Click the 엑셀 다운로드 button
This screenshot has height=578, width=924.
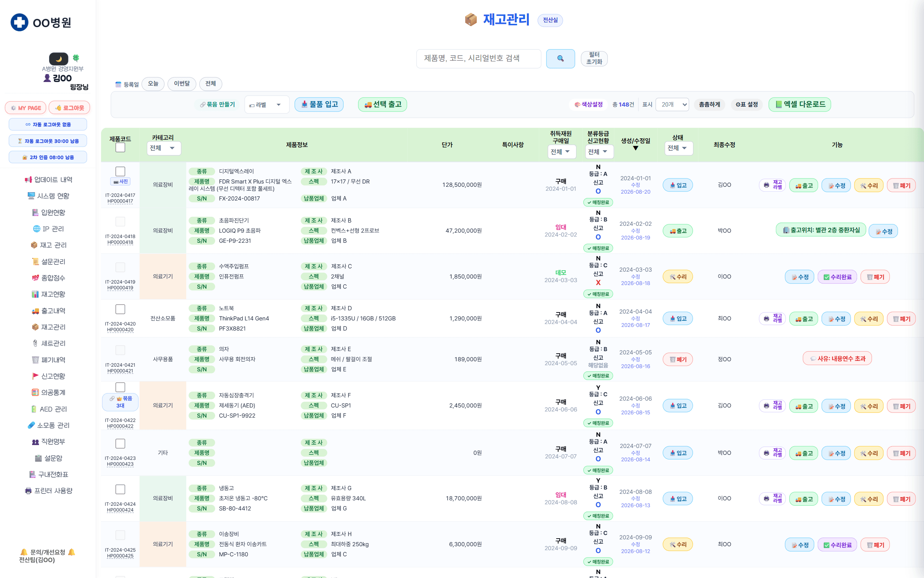tap(799, 104)
